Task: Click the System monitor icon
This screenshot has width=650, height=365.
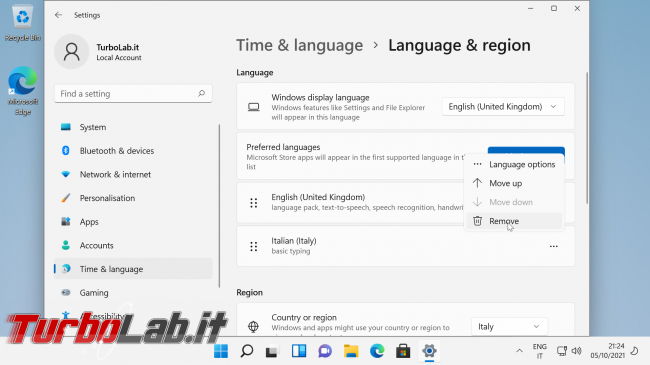Action: pos(65,127)
